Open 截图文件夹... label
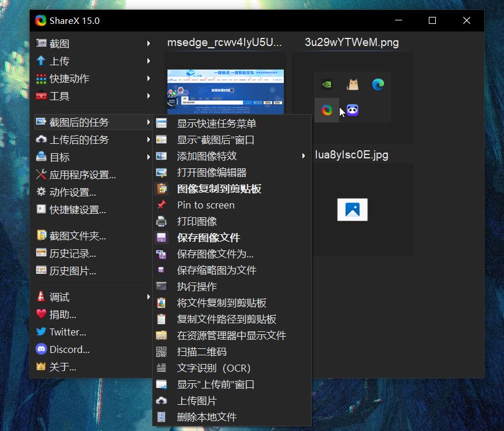Screen dimensions: 504x431 tap(77, 236)
